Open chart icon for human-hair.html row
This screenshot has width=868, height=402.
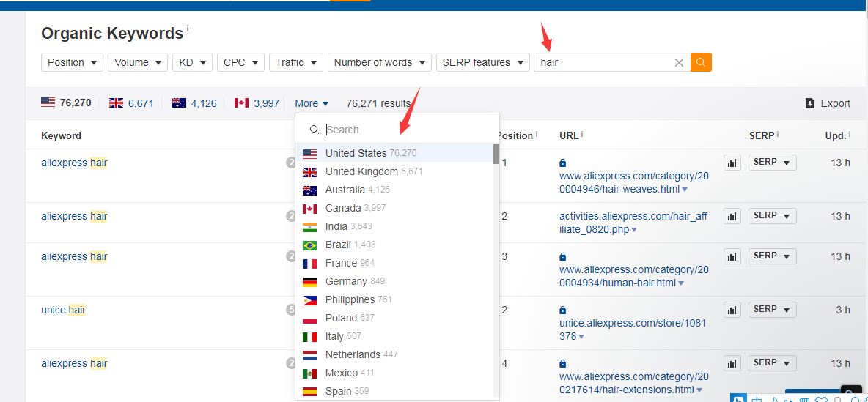point(732,256)
